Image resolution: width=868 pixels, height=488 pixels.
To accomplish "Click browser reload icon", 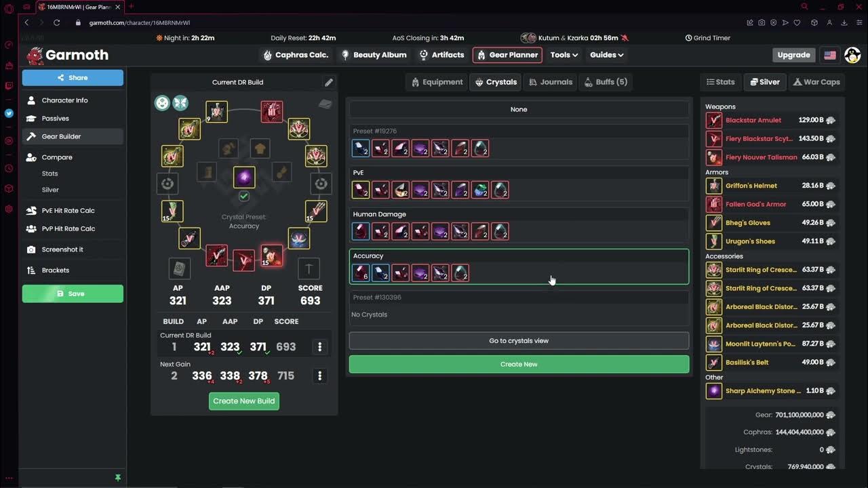I will (x=57, y=22).
